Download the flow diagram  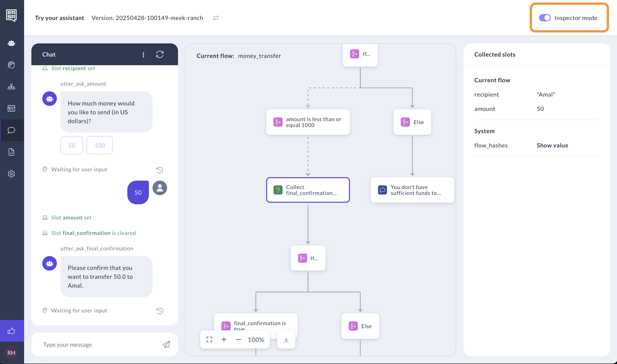pyautogui.click(x=286, y=339)
